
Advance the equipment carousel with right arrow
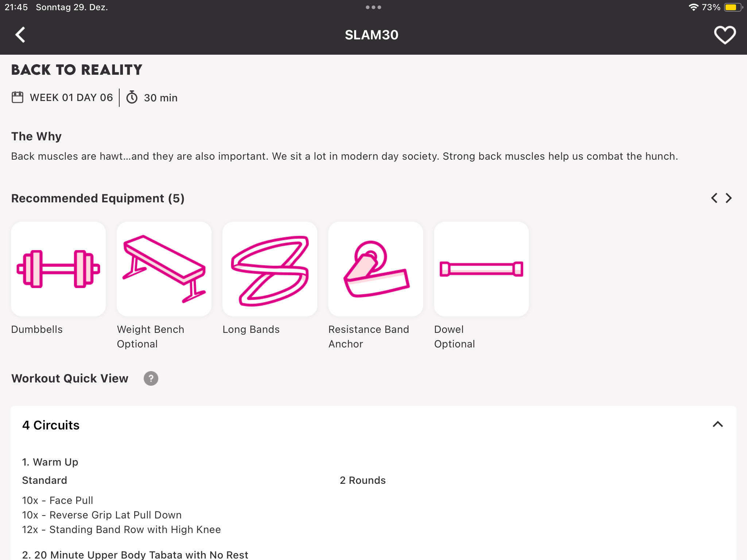pyautogui.click(x=728, y=198)
